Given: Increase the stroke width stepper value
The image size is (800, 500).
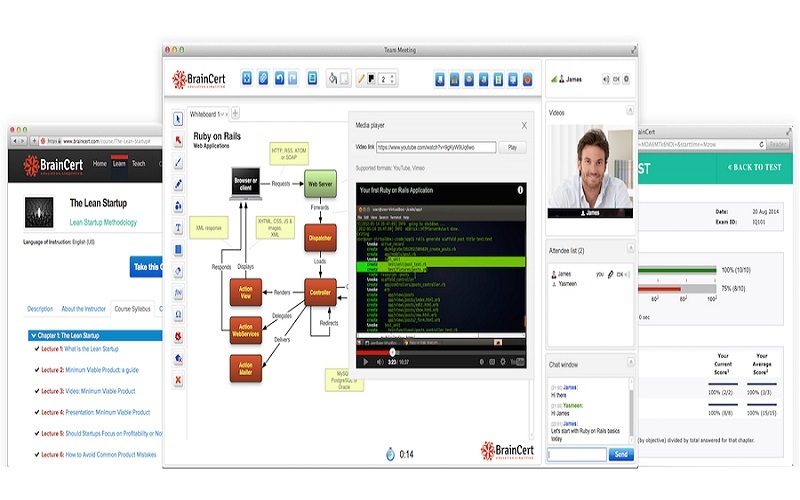Looking at the screenshot, I should [392, 76].
